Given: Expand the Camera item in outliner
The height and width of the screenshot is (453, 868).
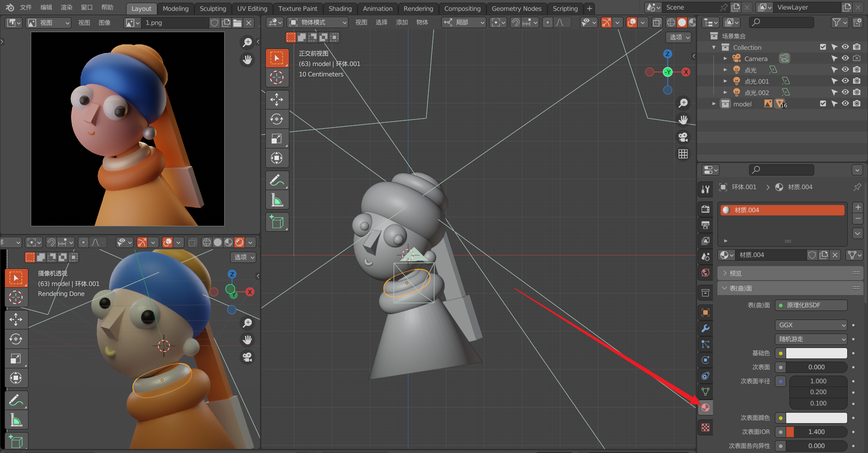Looking at the screenshot, I should pyautogui.click(x=725, y=58).
